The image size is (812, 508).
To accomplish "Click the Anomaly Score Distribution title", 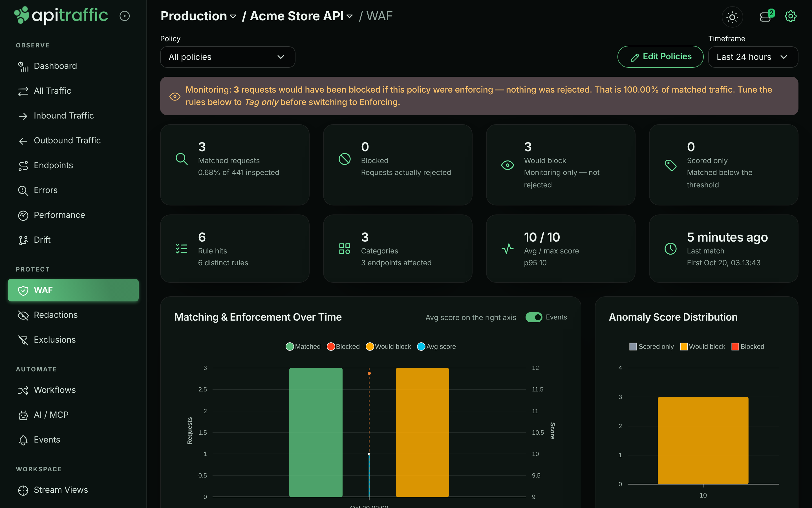I will (673, 317).
